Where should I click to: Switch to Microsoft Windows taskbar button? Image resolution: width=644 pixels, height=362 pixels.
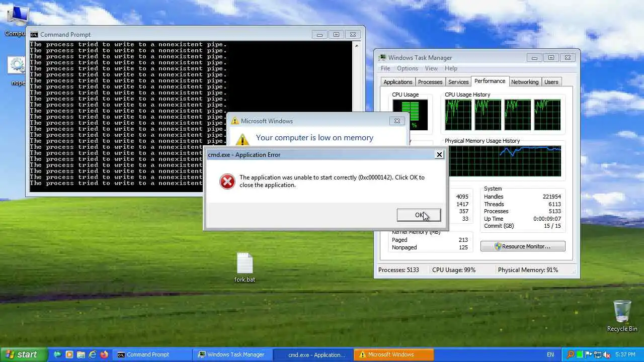(x=393, y=354)
